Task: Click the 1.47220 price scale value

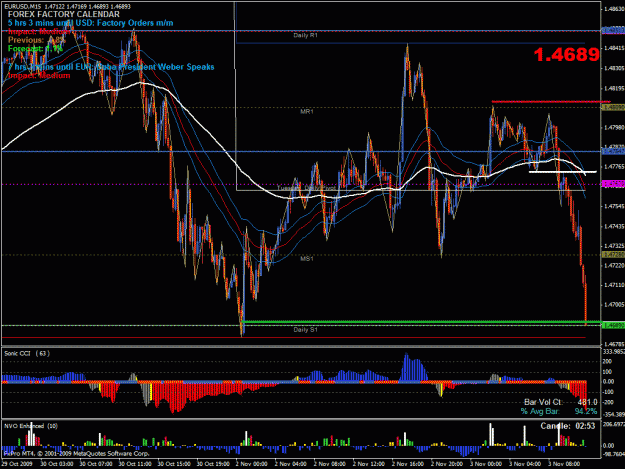Action: click(x=614, y=265)
